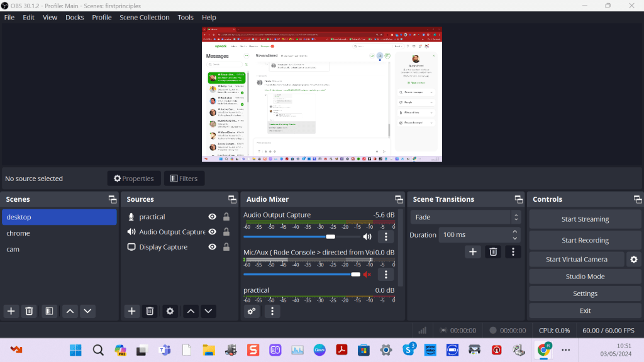The width and height of the screenshot is (644, 362).
Task: Add a scene transition plus button
Action: point(473,251)
